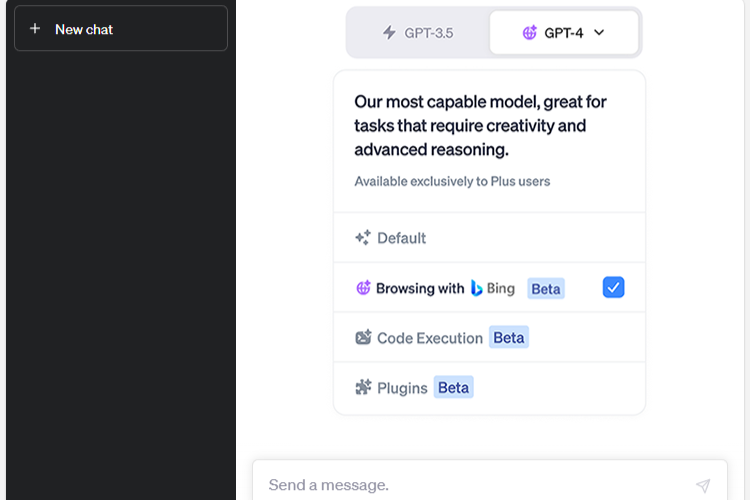Click the blue Bing logo
The height and width of the screenshot is (500, 750).
click(x=475, y=288)
